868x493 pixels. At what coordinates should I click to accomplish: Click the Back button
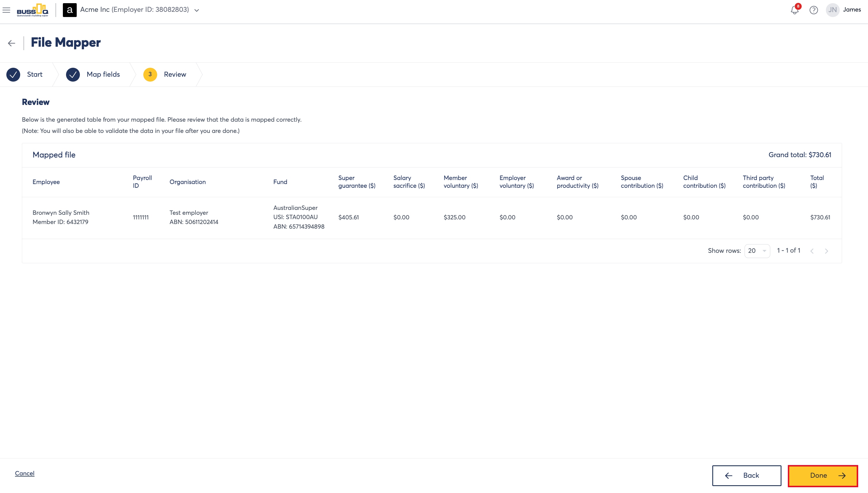746,476
